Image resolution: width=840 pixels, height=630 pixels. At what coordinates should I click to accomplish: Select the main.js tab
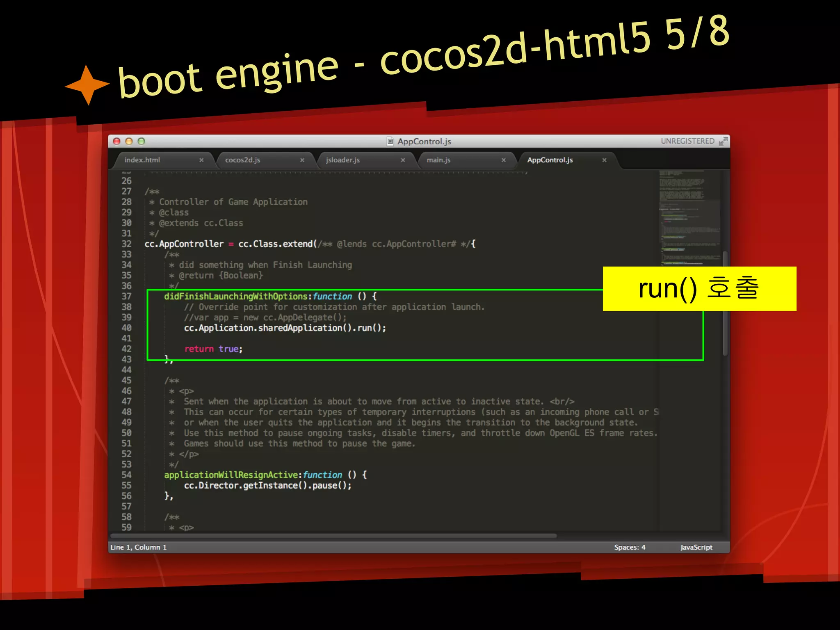[x=438, y=160]
